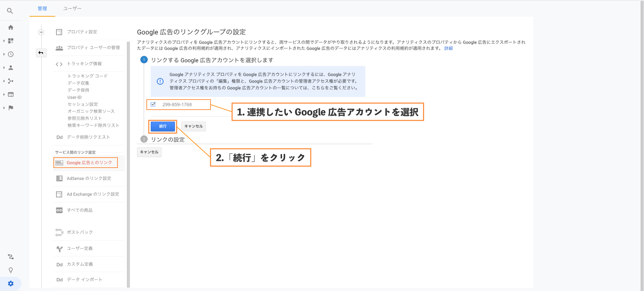This screenshot has width=644, height=291.
Task: Open ユーザー定義 entry label
Action: [x=80, y=248]
